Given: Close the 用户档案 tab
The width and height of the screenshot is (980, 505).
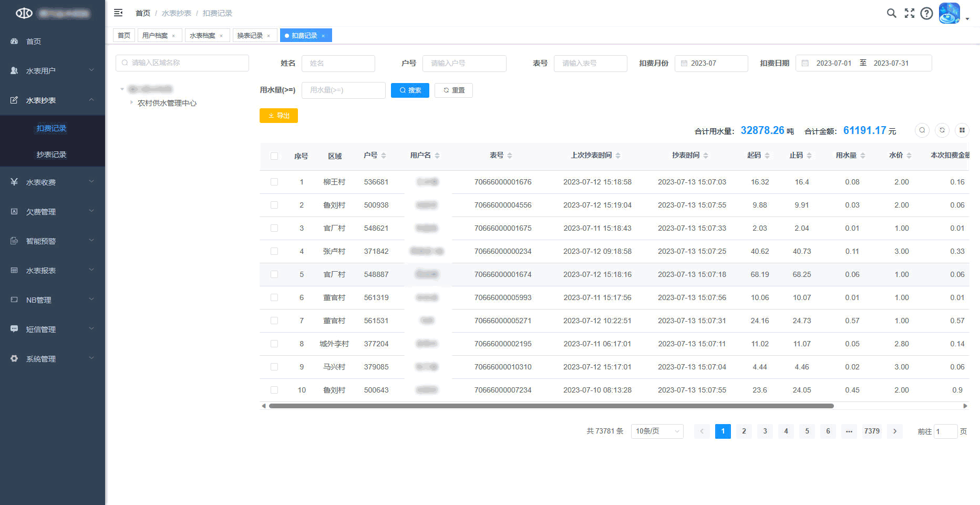Looking at the screenshot, I should [x=173, y=36].
